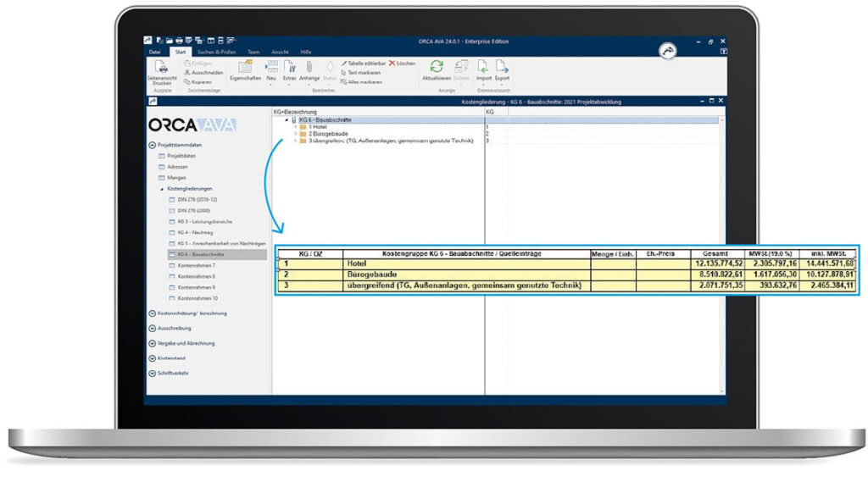Click the ORCA dolphin logo at top right

[x=668, y=51]
